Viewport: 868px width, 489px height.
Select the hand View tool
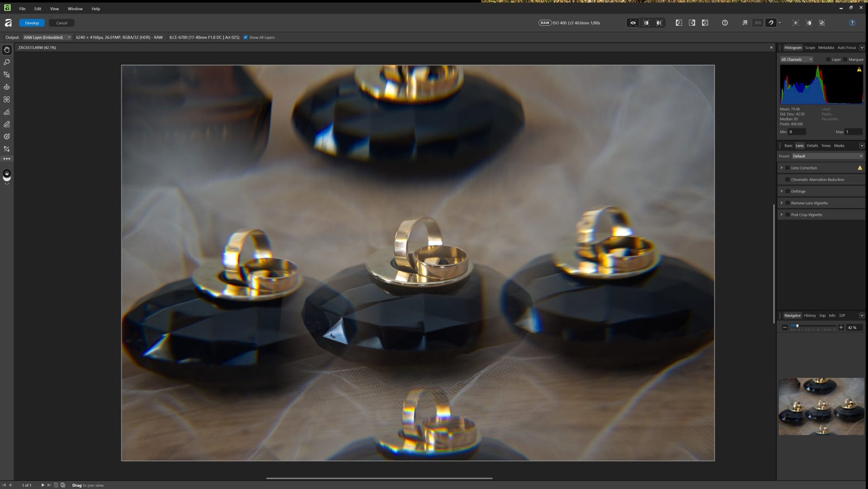[x=7, y=50]
